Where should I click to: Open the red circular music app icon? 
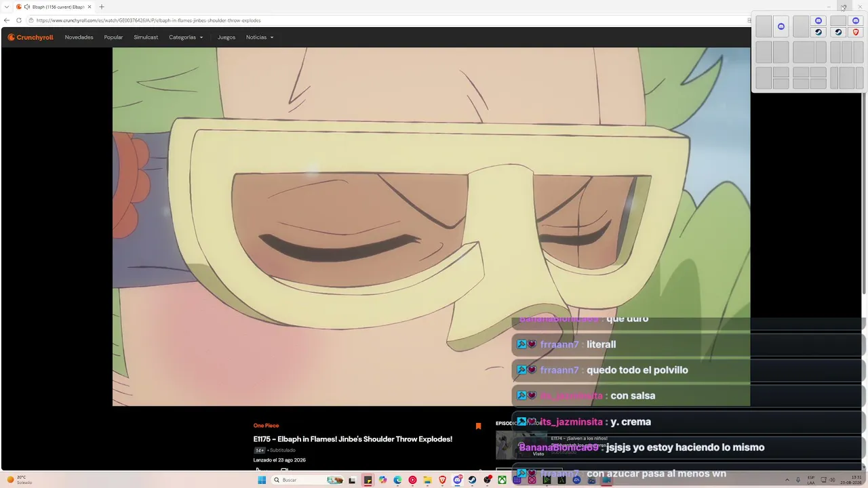point(412,480)
